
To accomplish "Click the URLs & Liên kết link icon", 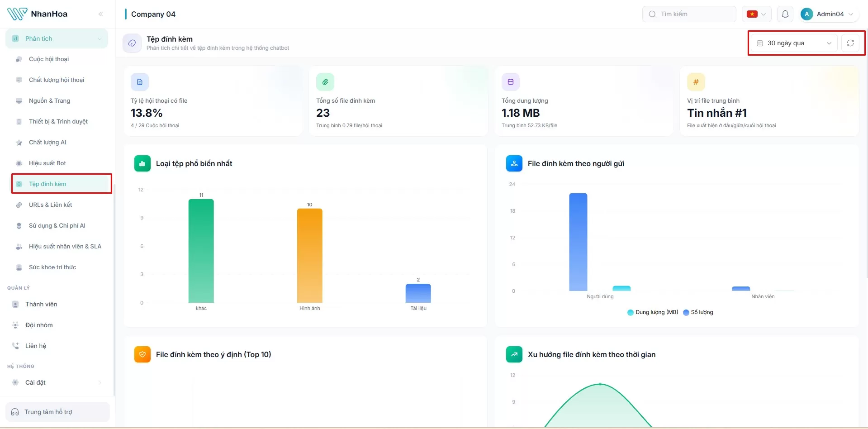I will tap(19, 205).
